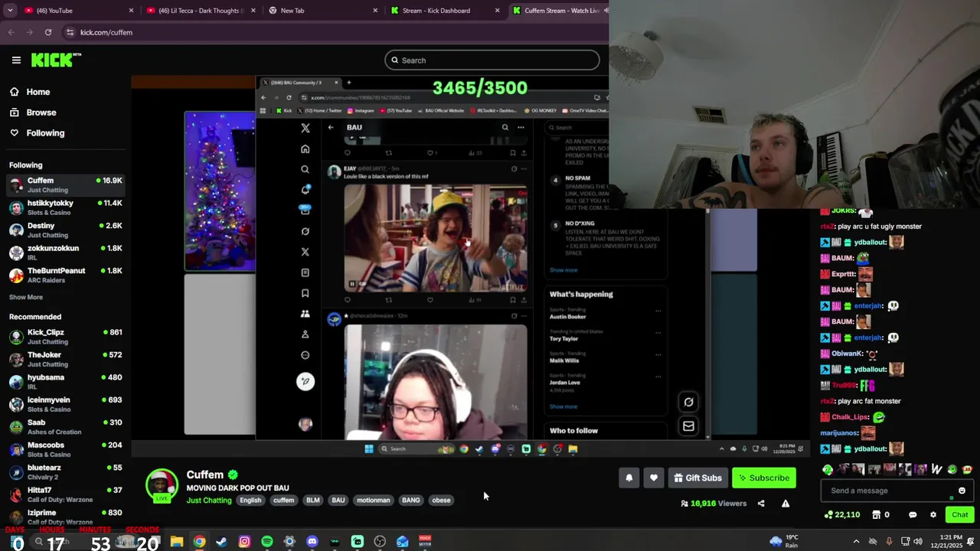This screenshot has width=980, height=551.
Task: Open hstikkytokky channel in the Following list
Action: [x=66, y=207]
